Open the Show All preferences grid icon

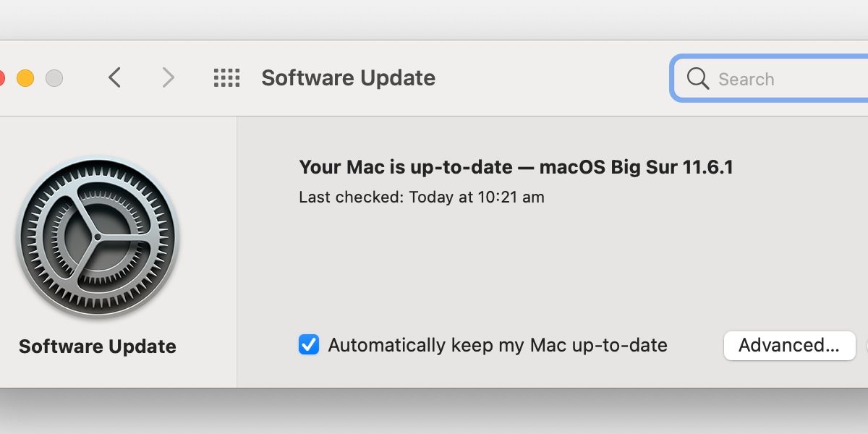[x=226, y=77]
